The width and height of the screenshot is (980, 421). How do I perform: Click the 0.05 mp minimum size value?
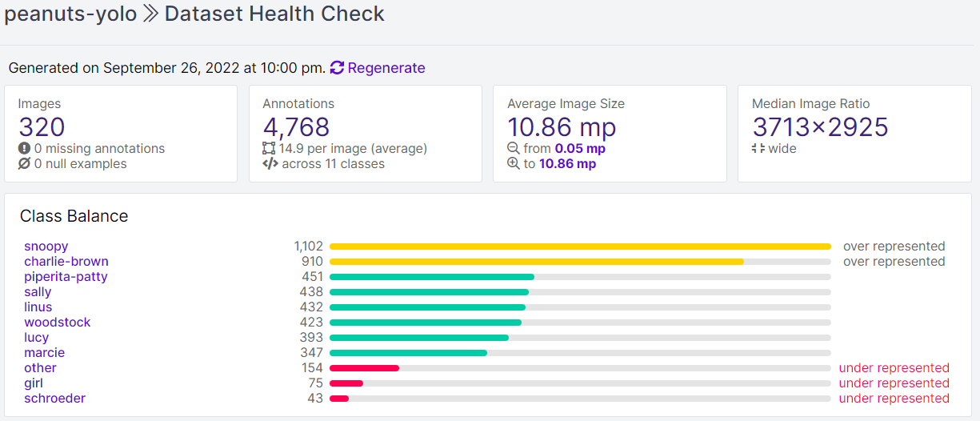tap(580, 149)
